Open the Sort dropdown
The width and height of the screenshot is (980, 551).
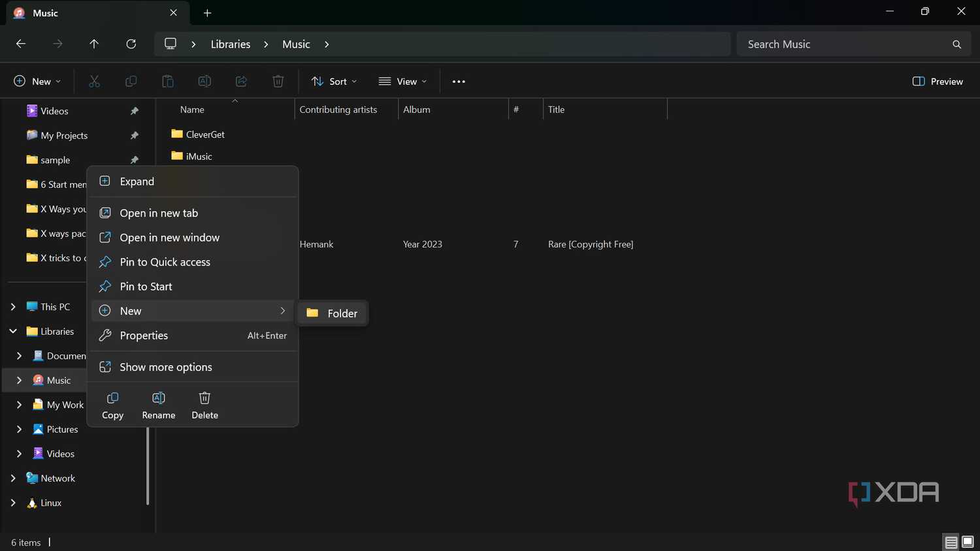pyautogui.click(x=335, y=81)
